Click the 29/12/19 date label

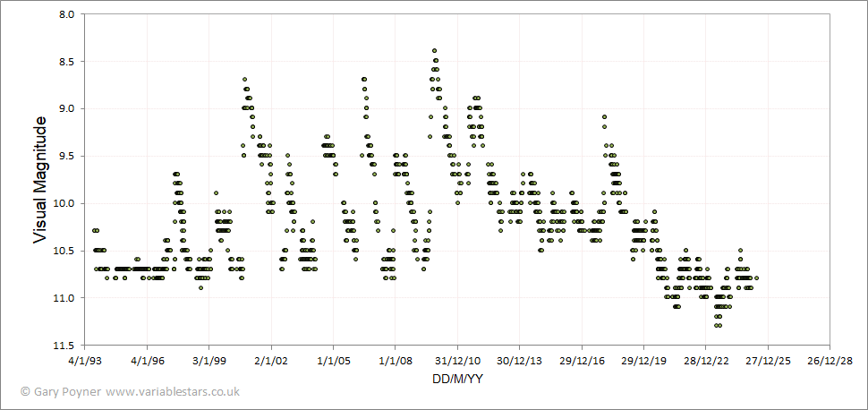[x=643, y=362]
